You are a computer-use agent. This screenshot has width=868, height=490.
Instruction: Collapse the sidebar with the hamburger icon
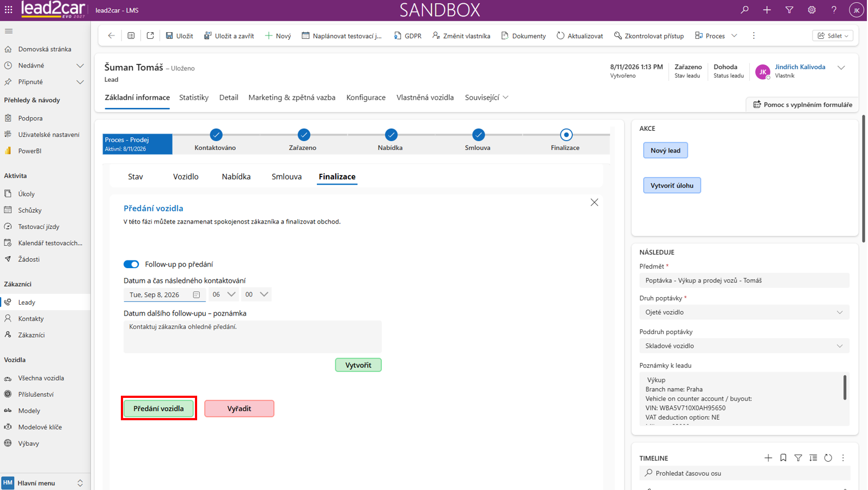point(9,31)
